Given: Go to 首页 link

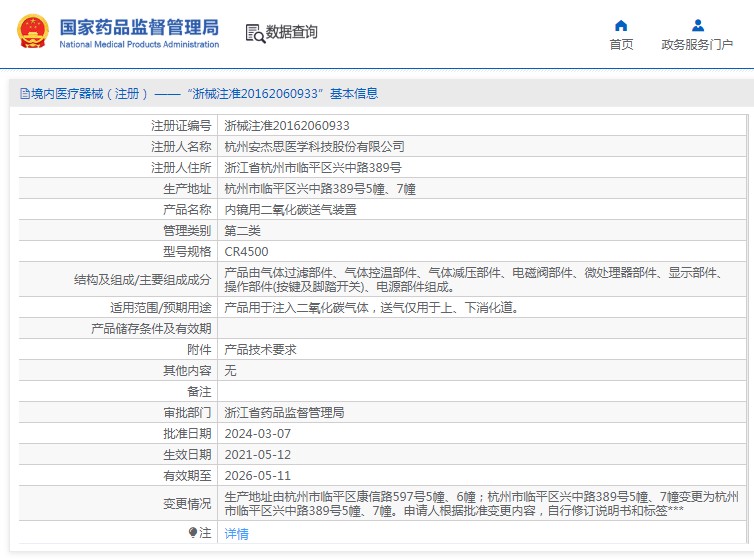Looking at the screenshot, I should coord(621,45).
